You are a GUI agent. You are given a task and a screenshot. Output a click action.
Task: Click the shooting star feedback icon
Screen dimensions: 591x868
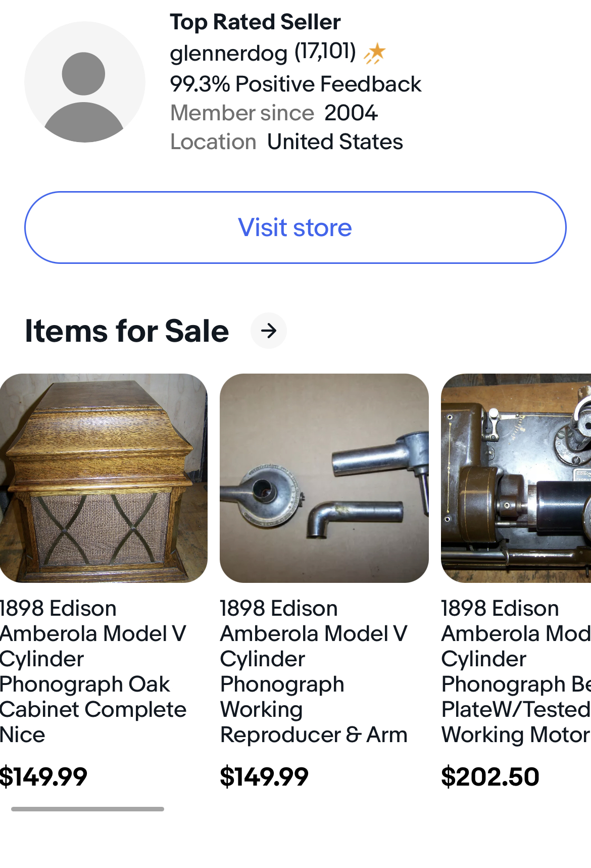375,53
